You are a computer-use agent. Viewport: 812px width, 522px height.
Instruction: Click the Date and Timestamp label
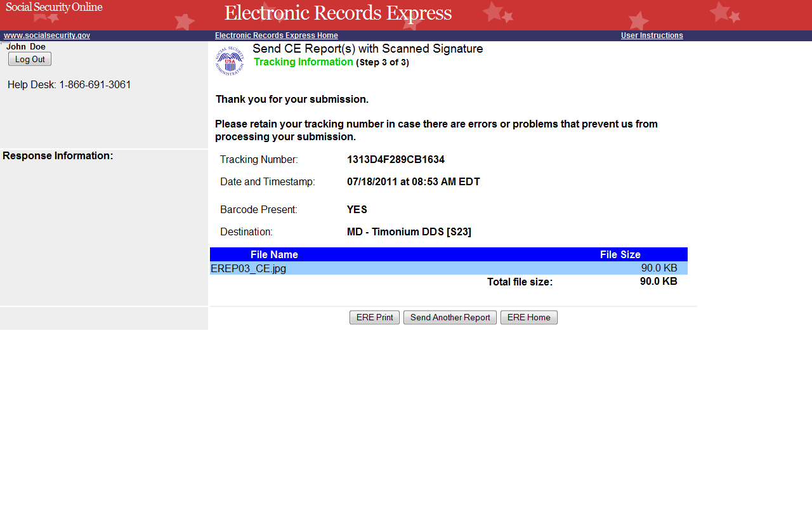tap(268, 182)
